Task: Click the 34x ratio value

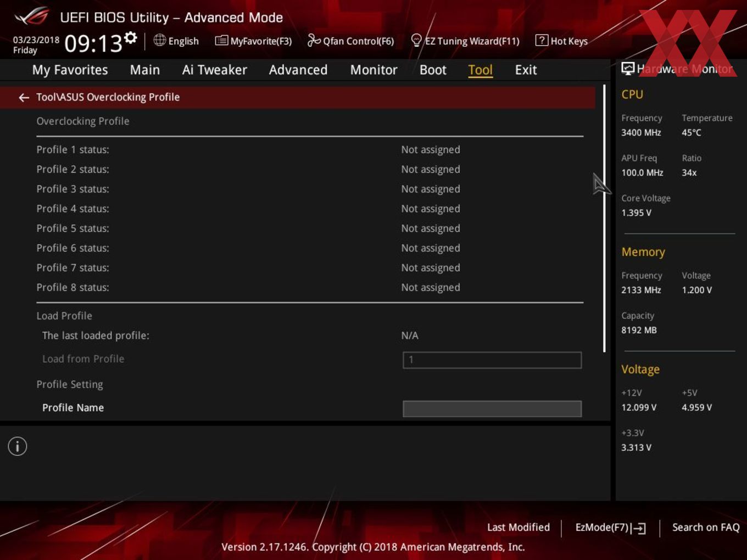Action: click(x=689, y=172)
